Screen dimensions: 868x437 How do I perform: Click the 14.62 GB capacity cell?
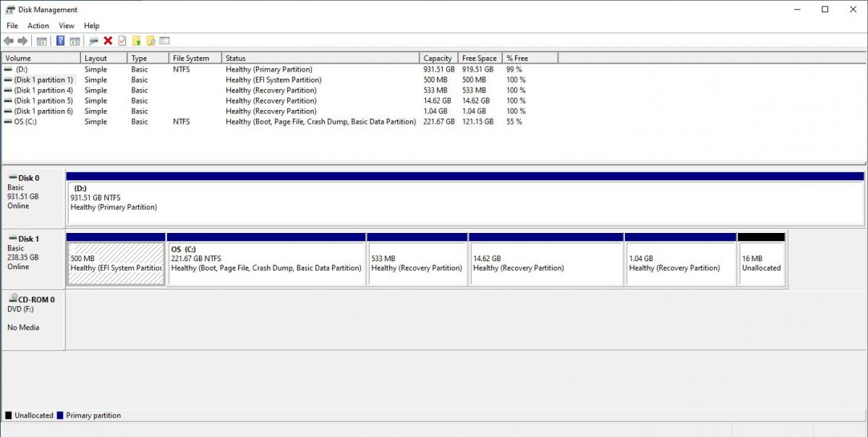click(x=437, y=101)
